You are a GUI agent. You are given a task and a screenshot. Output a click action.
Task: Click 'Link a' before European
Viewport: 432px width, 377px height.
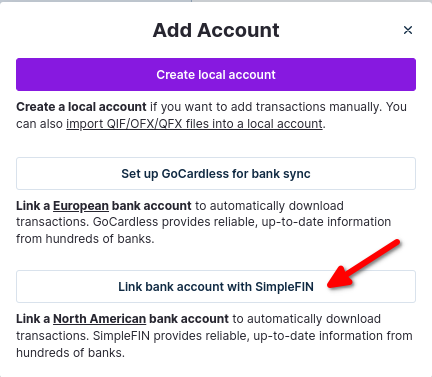(x=33, y=206)
